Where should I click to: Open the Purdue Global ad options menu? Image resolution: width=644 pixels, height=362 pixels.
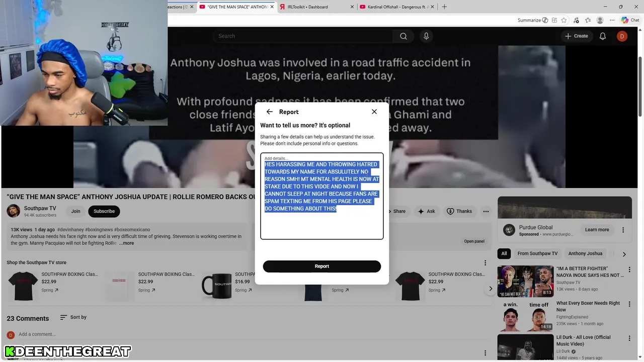[623, 230]
